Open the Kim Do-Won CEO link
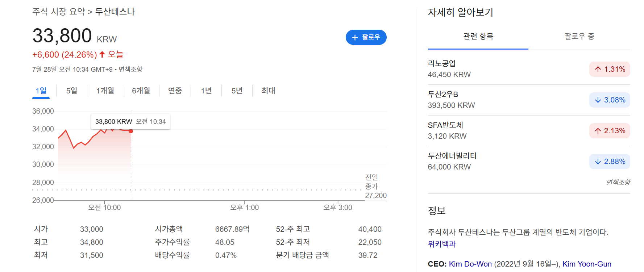 pos(470,264)
